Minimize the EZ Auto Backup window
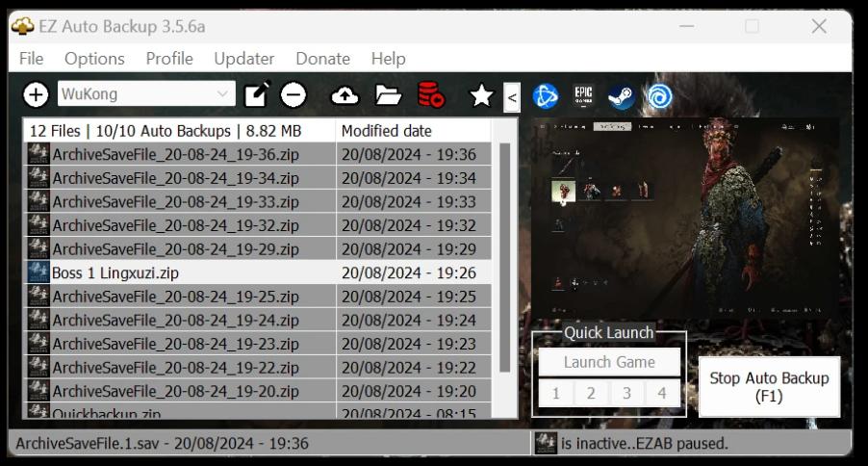Screen dimensions: 868x466 click(687, 26)
